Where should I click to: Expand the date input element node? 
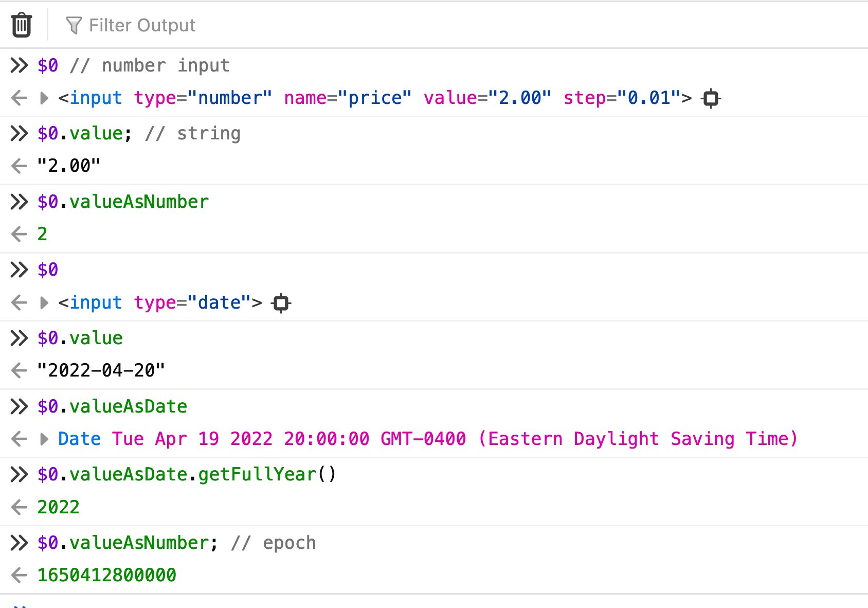tap(43, 303)
